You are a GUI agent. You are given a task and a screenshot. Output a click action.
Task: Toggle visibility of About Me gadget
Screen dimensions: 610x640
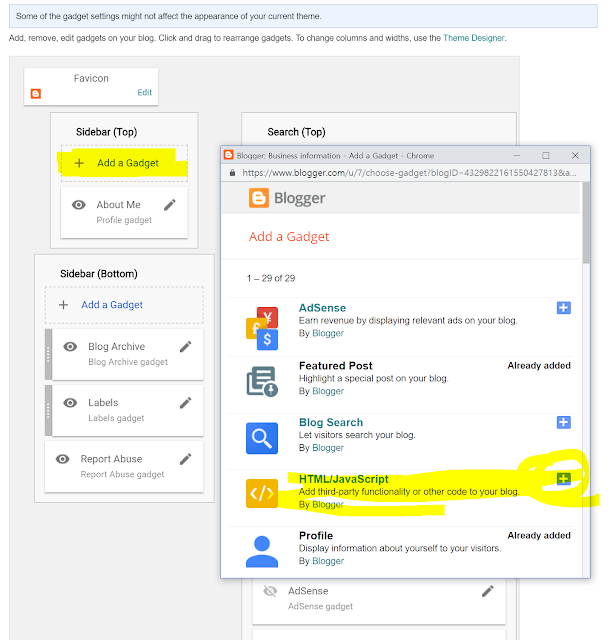[x=79, y=204]
